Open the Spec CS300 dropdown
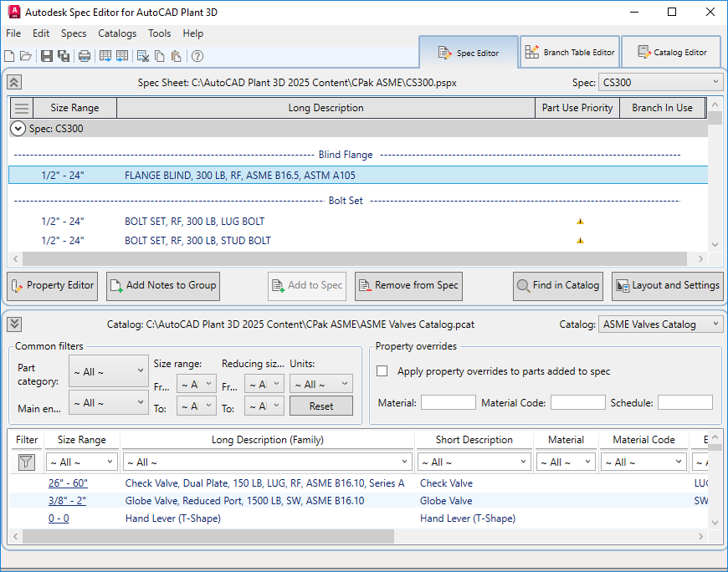The height and width of the screenshot is (572, 728). 660,83
